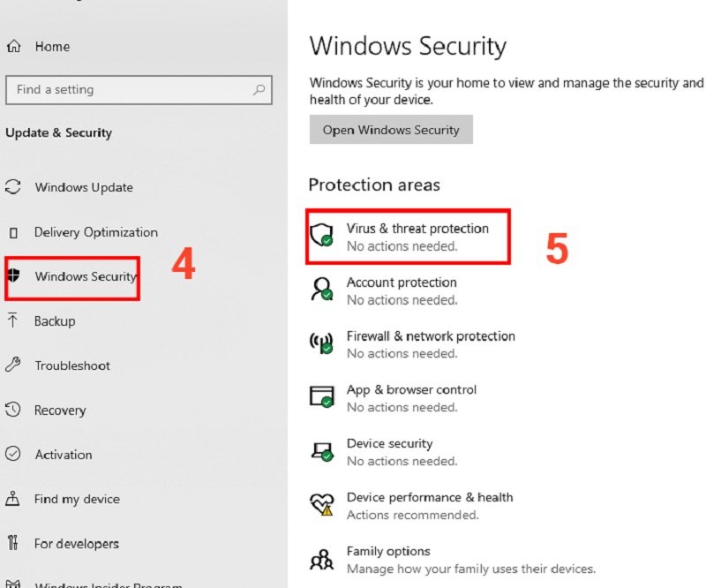The height and width of the screenshot is (588, 706).
Task: Click the search magnifier in Find a setting
Action: click(259, 90)
